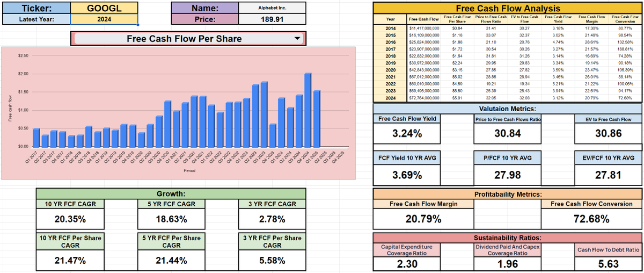The height and width of the screenshot is (273, 644).
Task: Select the Capital Expenditure Coverage Ratio label
Action: (407, 250)
